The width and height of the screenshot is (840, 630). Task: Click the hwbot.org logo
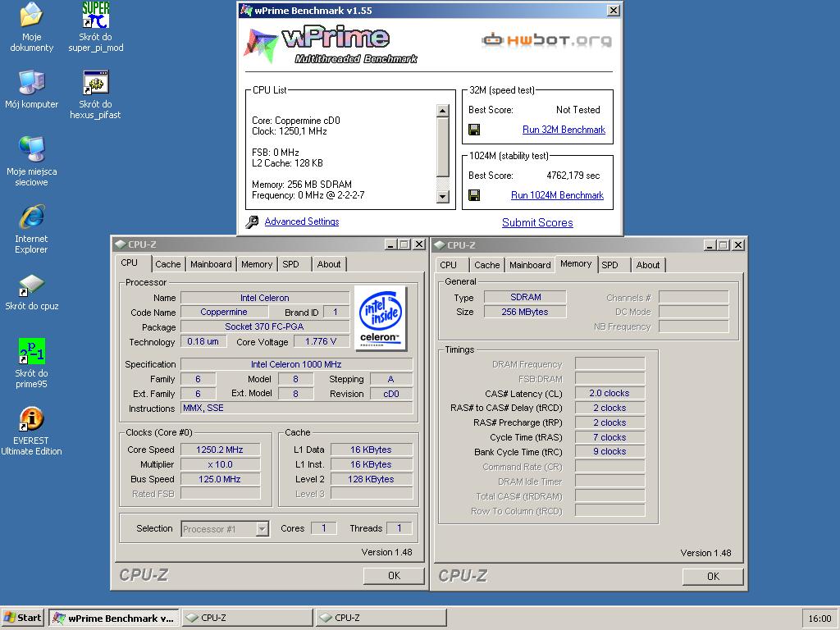click(546, 40)
